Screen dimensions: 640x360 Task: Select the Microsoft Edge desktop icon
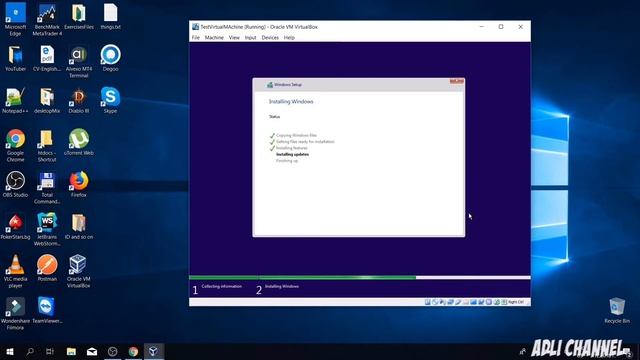pos(15,20)
